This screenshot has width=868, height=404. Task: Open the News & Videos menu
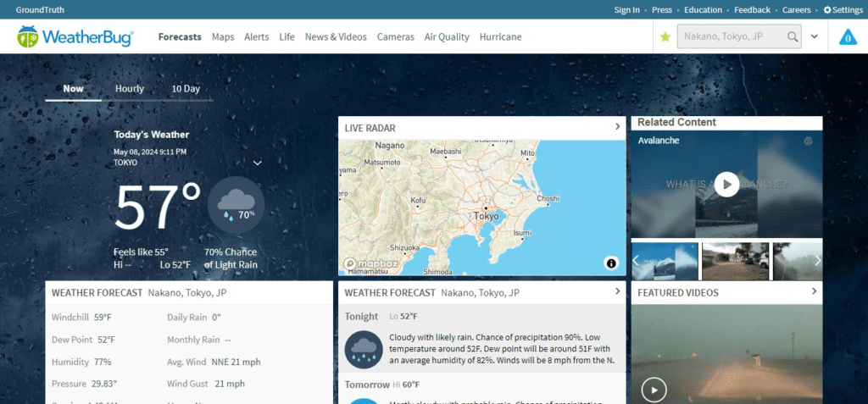tap(336, 37)
